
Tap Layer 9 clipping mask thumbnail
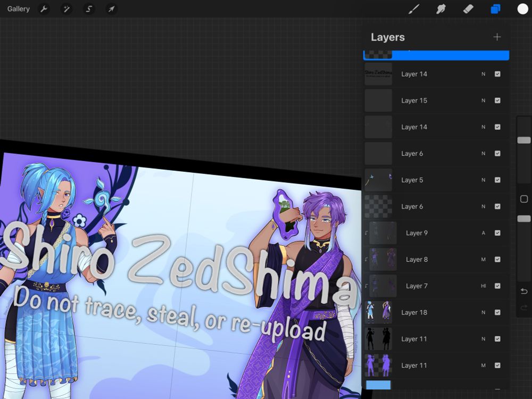383,233
